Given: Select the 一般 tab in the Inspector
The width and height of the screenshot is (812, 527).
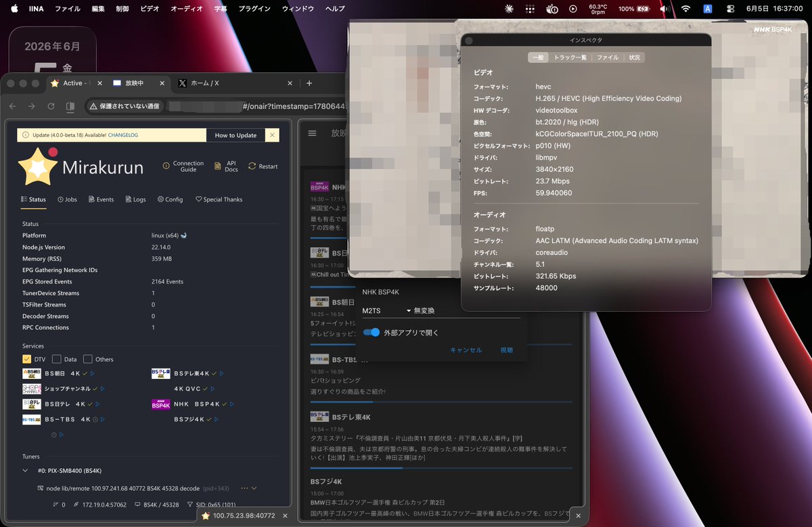Looking at the screenshot, I should [539, 58].
